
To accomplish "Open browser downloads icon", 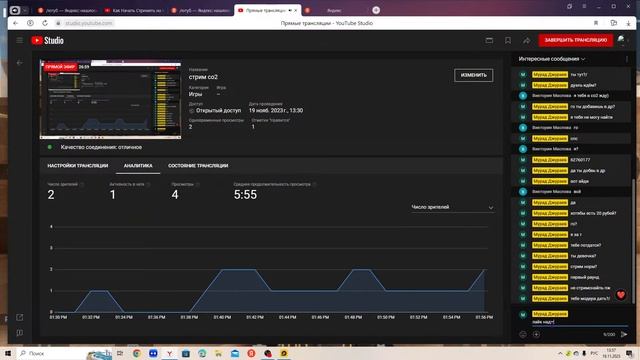I will (x=628, y=23).
